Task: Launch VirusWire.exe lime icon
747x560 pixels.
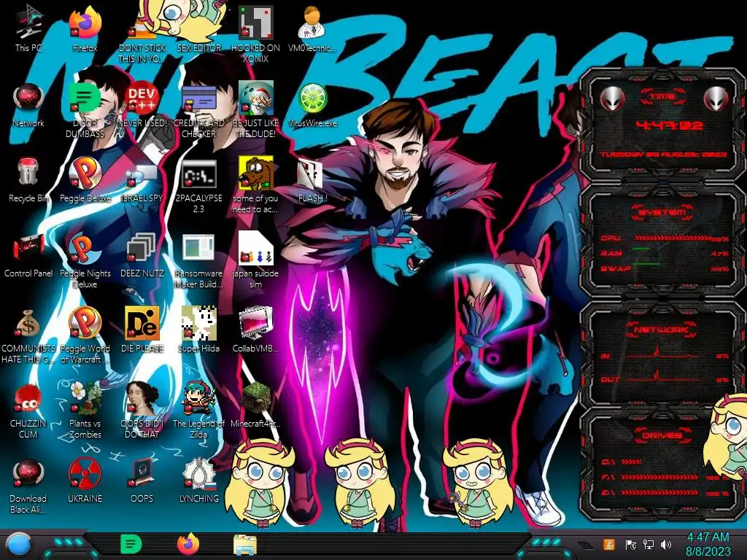Action: (x=312, y=104)
